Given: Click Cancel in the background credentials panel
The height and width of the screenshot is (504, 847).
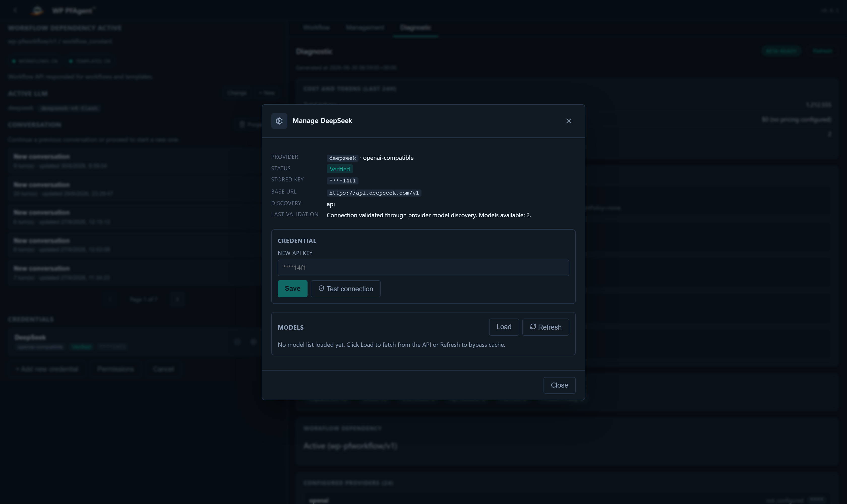Looking at the screenshot, I should coord(163,369).
